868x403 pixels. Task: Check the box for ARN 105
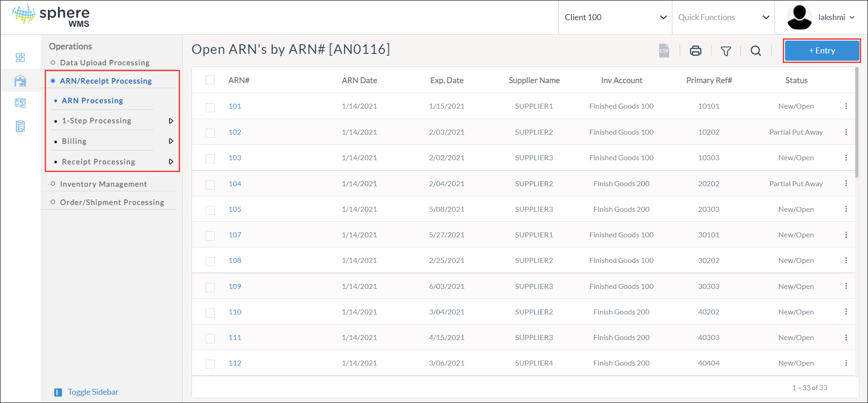click(x=210, y=210)
